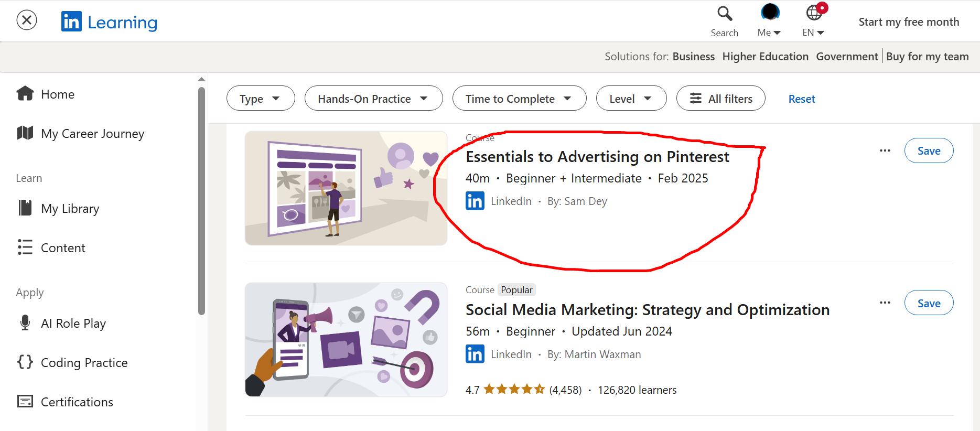Open more options for Pinterest course

885,151
